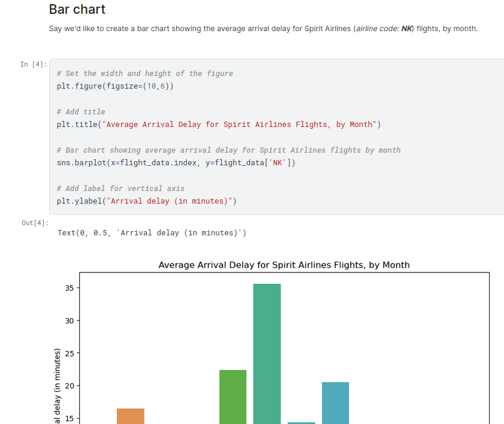The image size is (504, 424).
Task: Place cursor in the plt.title code line
Action: pyautogui.click(x=219, y=125)
